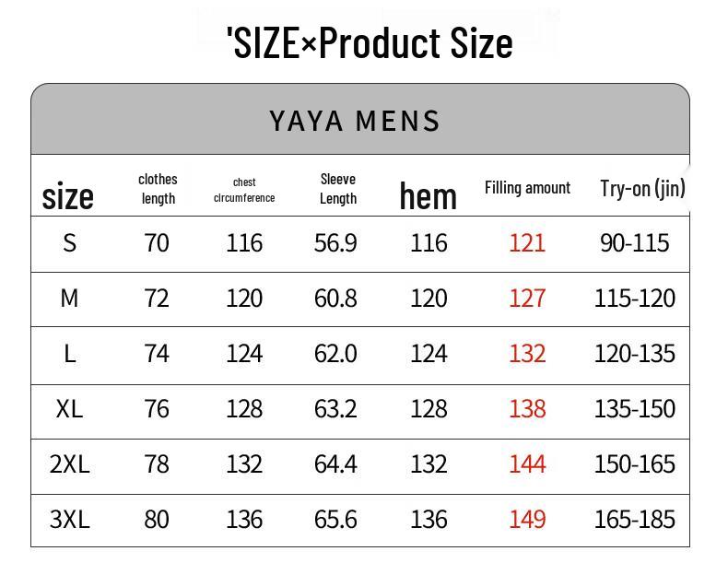Click the S size row label
The image size is (728, 563).
click(x=69, y=243)
